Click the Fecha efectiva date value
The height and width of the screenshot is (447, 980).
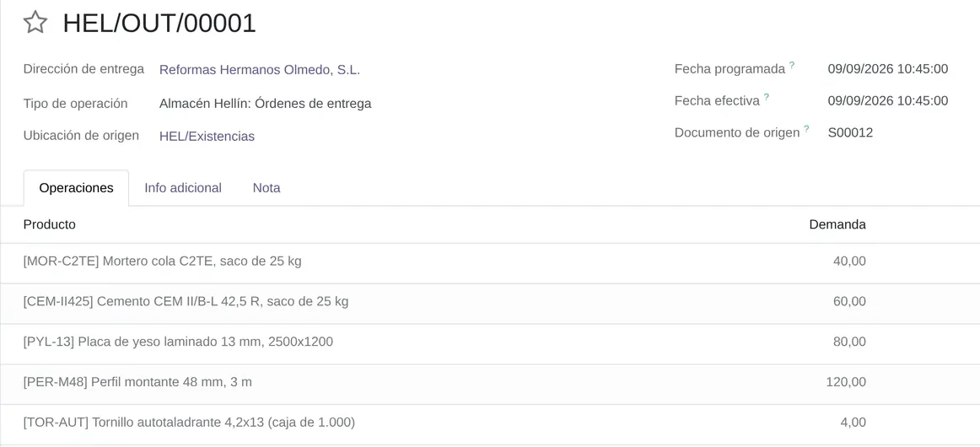887,100
